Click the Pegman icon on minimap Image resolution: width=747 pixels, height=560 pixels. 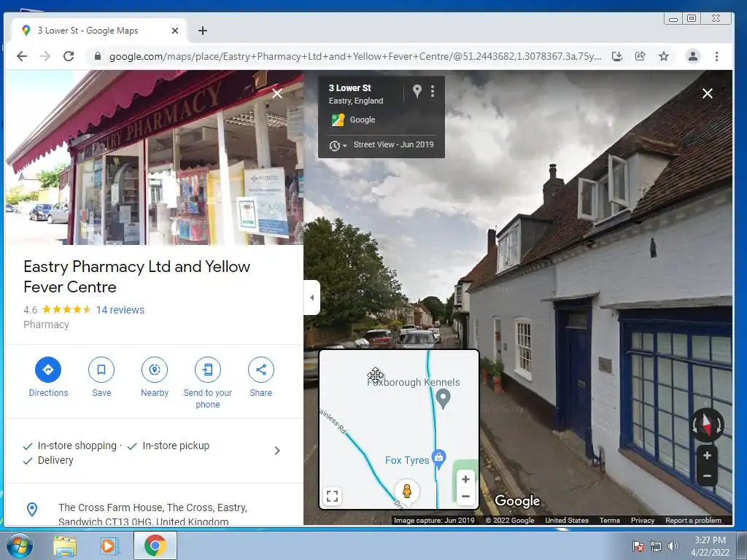[407, 491]
